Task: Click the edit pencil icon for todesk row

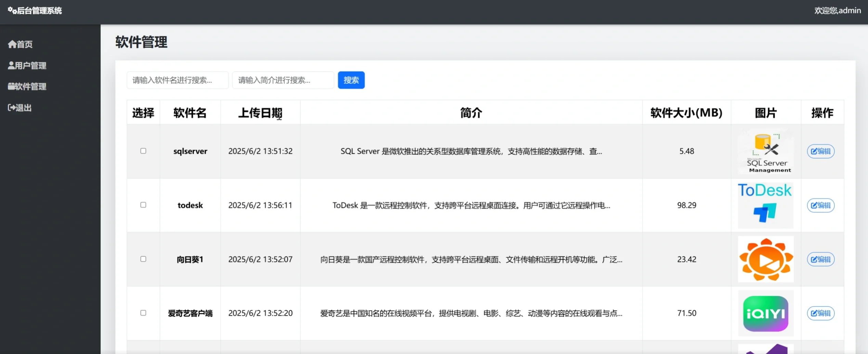Action: (x=815, y=205)
